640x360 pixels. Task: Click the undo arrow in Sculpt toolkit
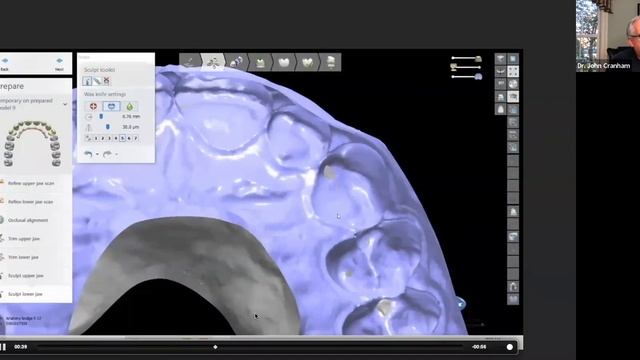coord(88,154)
